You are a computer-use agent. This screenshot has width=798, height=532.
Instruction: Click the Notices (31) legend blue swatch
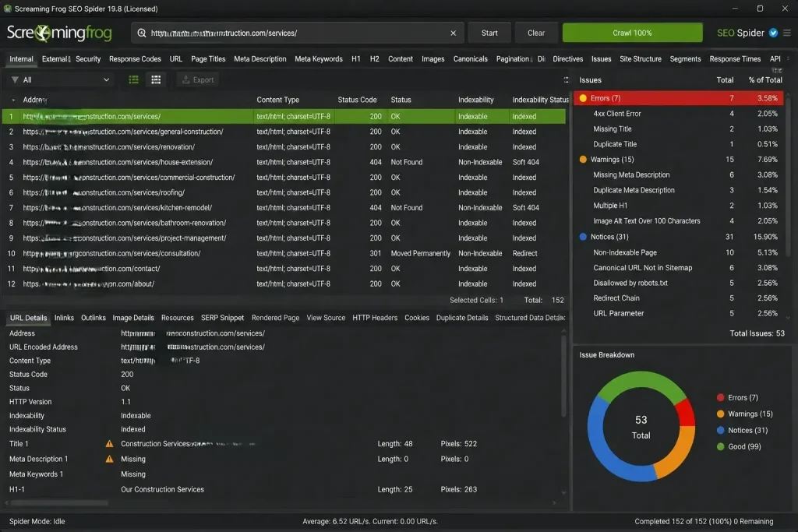[x=721, y=430]
